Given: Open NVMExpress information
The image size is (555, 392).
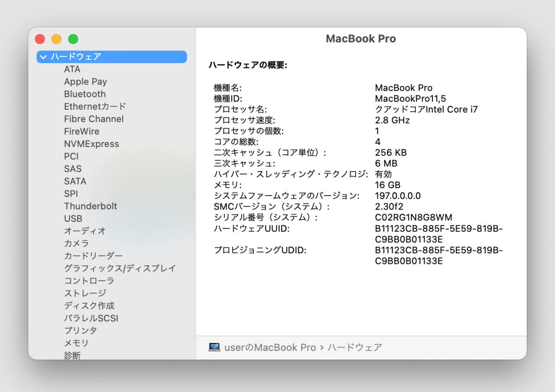Looking at the screenshot, I should click(x=92, y=144).
